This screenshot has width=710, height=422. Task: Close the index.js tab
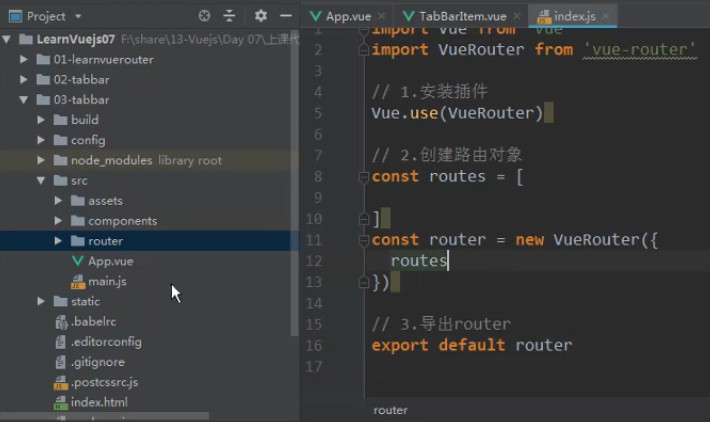(606, 16)
